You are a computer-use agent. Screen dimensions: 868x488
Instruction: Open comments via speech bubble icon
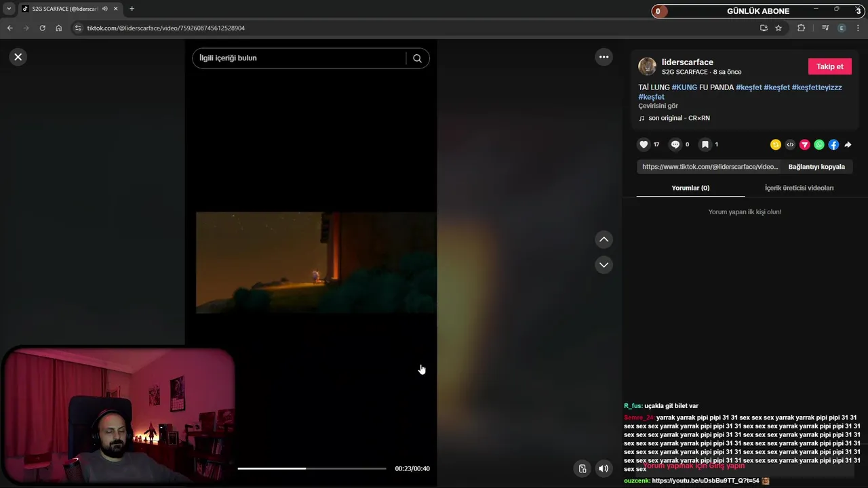675,144
